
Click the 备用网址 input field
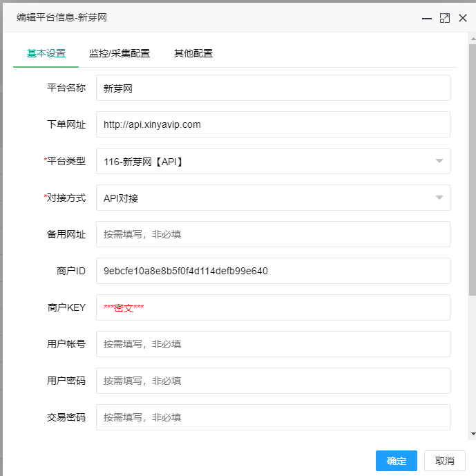(273, 234)
